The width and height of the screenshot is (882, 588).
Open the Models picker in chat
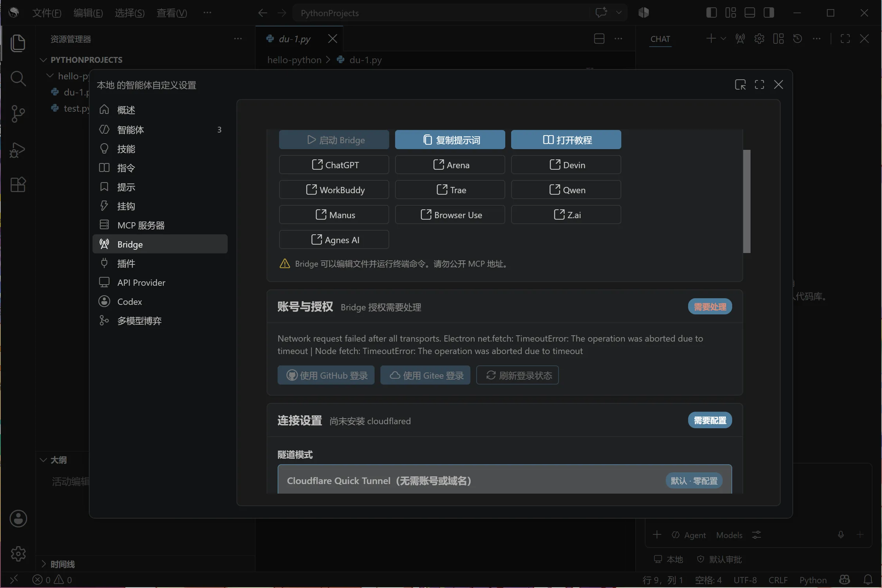point(729,535)
